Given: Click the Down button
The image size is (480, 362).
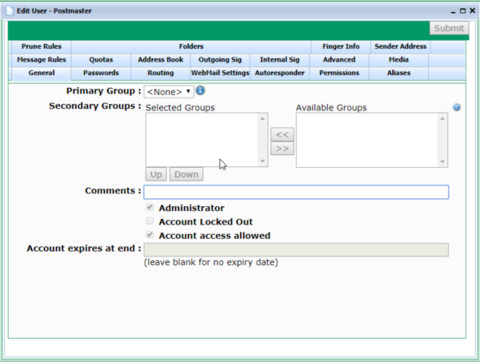Looking at the screenshot, I should (186, 174).
